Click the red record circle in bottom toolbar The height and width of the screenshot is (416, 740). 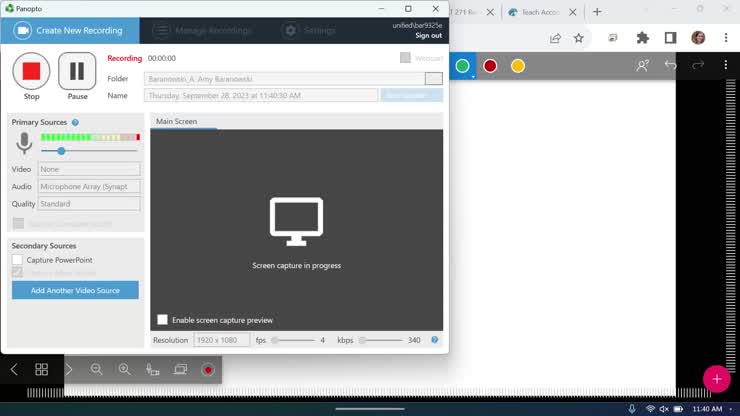[x=208, y=369]
